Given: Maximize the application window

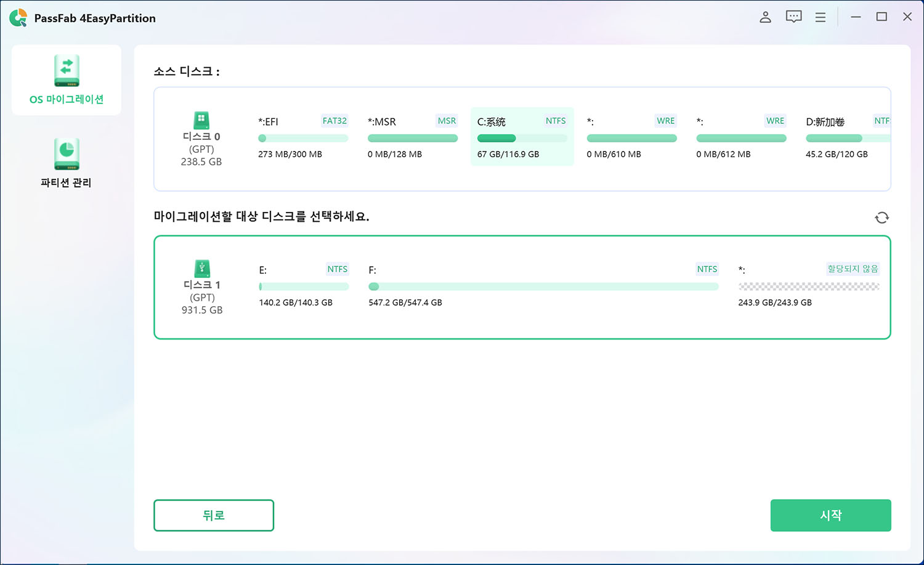Looking at the screenshot, I should click(x=881, y=17).
